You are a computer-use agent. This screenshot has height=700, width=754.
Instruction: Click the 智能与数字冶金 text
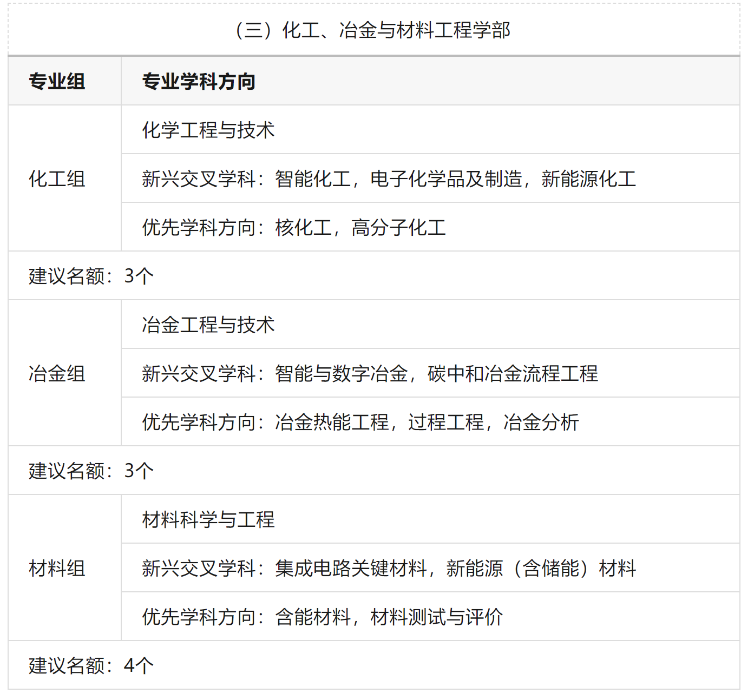[x=341, y=374]
